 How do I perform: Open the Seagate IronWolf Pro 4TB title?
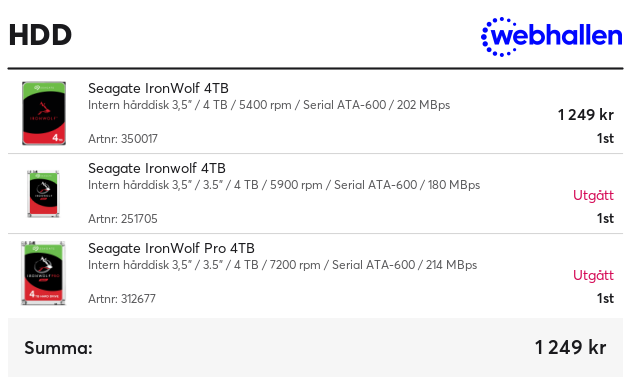pos(171,248)
